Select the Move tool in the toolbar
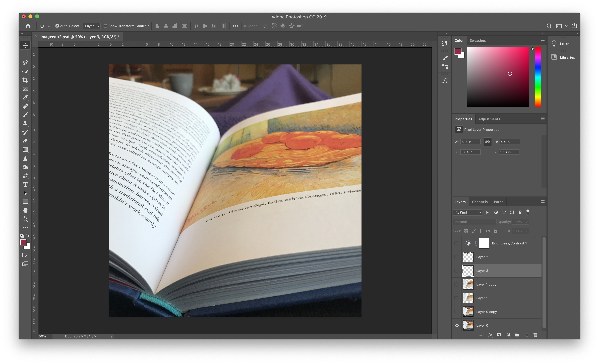599x364 pixels. coord(25,45)
